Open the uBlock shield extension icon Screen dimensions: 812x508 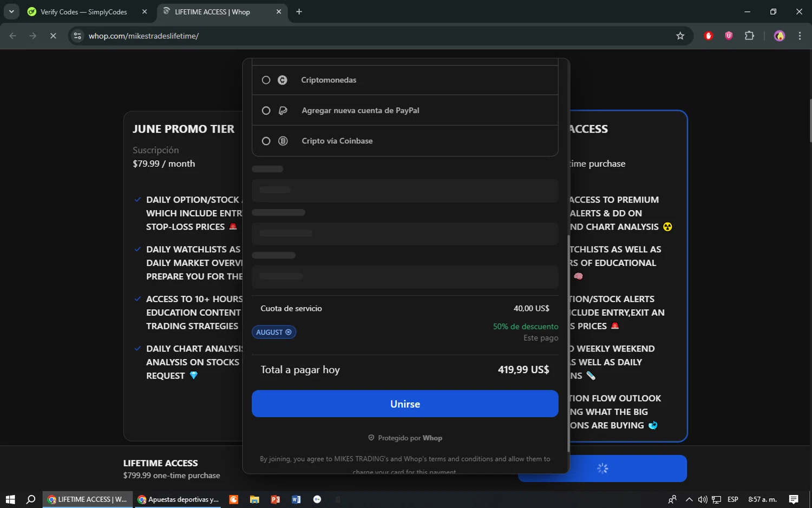point(729,36)
